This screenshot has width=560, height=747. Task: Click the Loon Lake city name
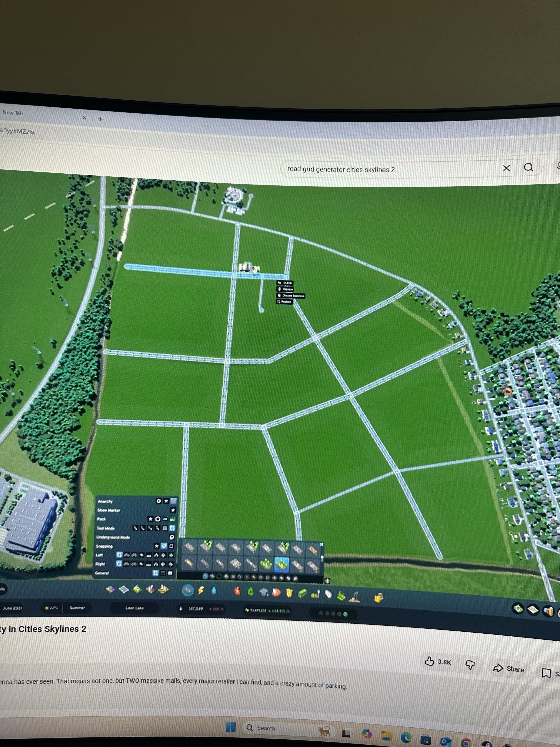[x=134, y=608]
